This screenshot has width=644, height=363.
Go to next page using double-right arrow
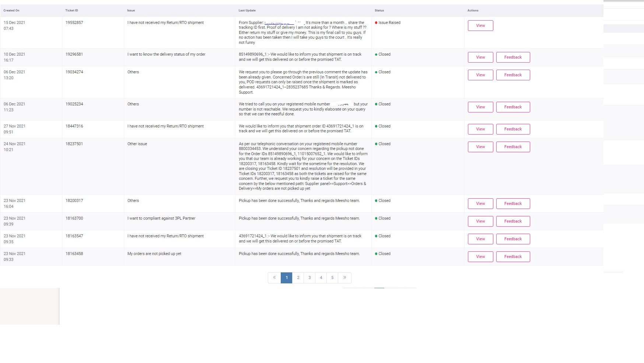[x=344, y=278]
